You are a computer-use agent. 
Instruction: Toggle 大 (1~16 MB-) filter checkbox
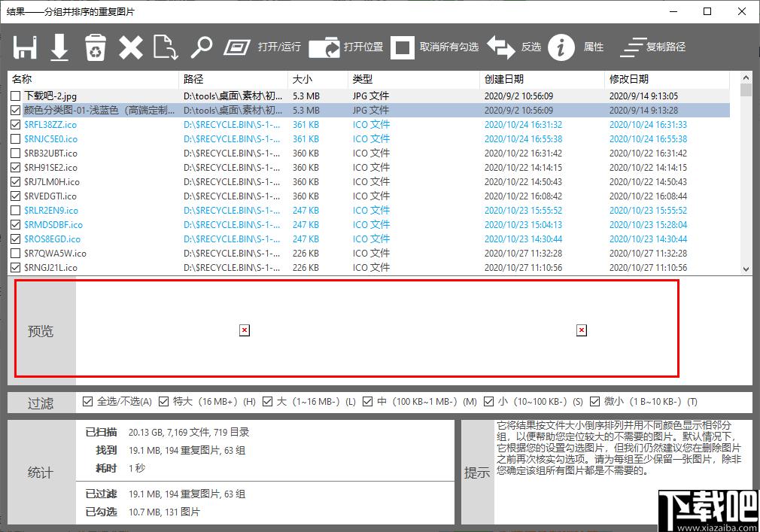coord(268,401)
